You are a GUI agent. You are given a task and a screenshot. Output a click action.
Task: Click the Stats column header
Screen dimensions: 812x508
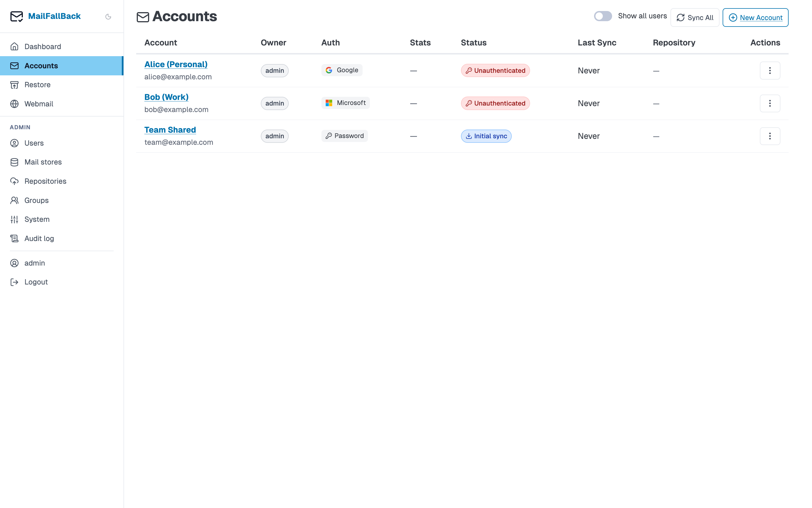pos(420,43)
